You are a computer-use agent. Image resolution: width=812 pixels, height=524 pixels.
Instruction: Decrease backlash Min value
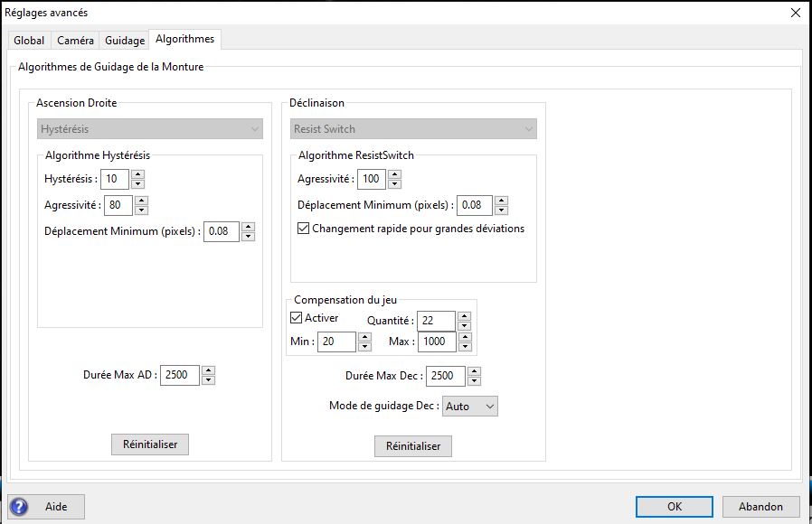[365, 347]
